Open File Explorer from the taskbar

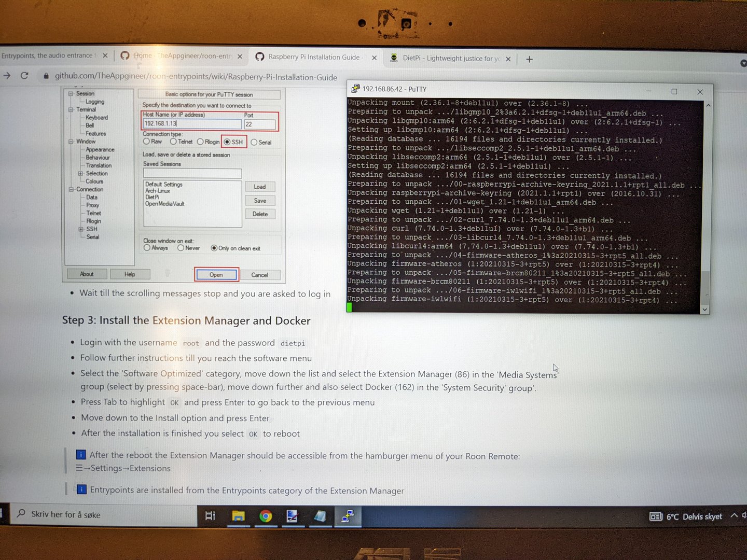(x=238, y=516)
